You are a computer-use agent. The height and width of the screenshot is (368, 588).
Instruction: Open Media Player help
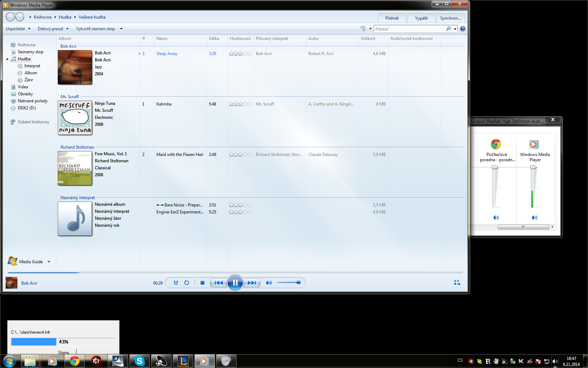(x=463, y=29)
